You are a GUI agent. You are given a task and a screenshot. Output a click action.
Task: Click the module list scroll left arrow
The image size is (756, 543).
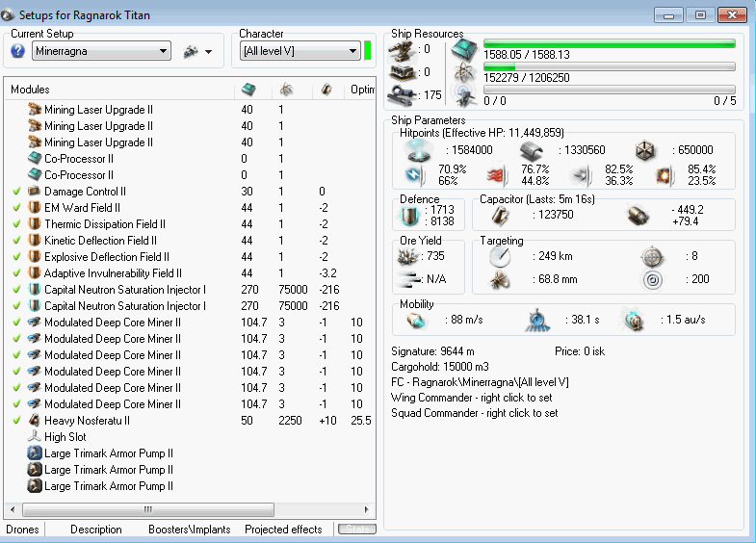click(13, 509)
